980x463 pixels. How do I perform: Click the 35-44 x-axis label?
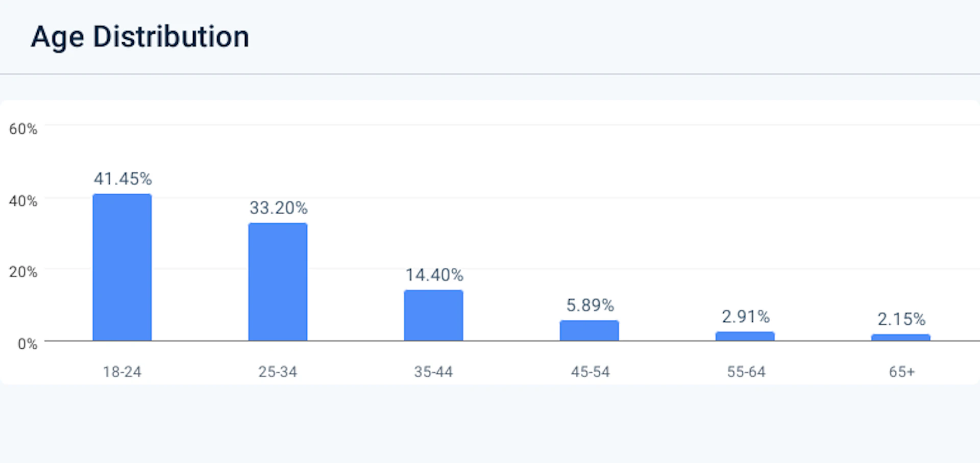[x=433, y=372]
